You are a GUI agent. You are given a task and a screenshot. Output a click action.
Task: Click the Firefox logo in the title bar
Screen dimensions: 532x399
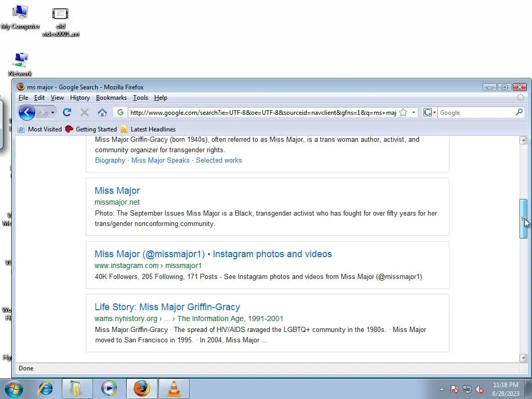tap(21, 87)
